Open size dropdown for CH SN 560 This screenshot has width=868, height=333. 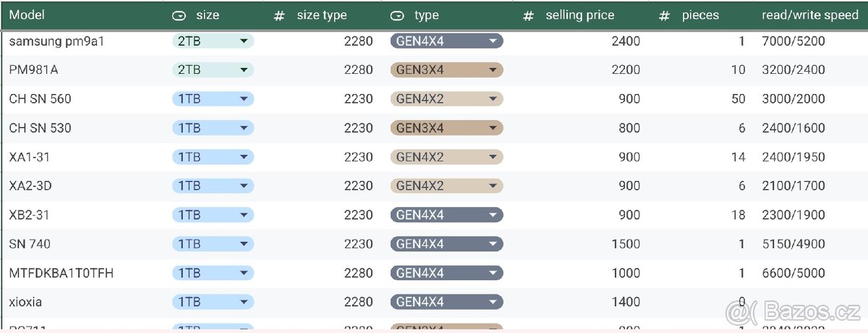[x=213, y=99]
